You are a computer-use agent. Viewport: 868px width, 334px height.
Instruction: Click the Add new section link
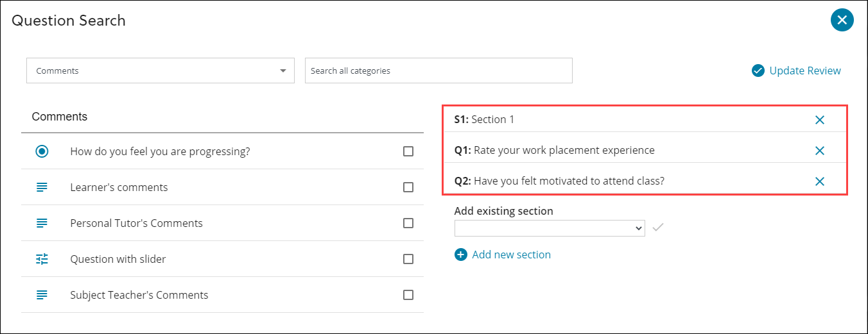coord(511,255)
